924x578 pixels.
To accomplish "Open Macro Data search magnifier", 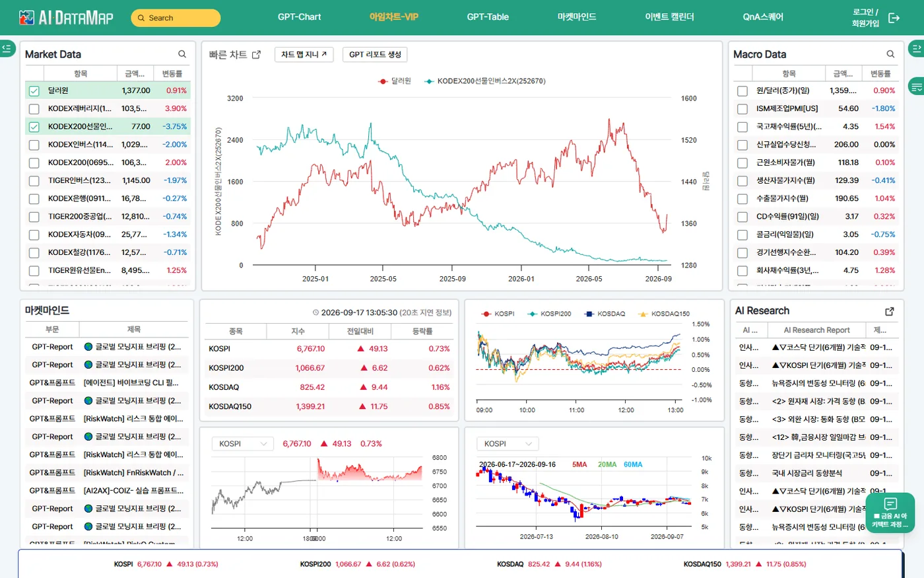I will [x=890, y=54].
